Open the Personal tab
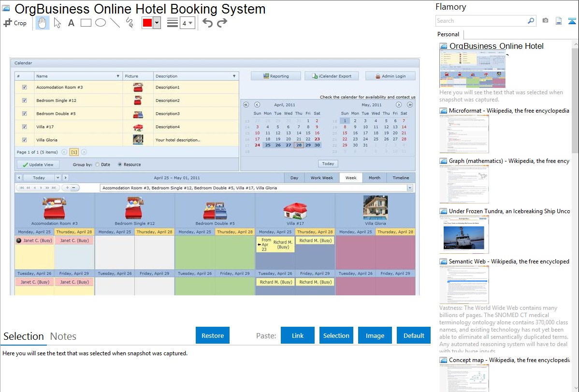This screenshot has width=579, height=392. [449, 34]
